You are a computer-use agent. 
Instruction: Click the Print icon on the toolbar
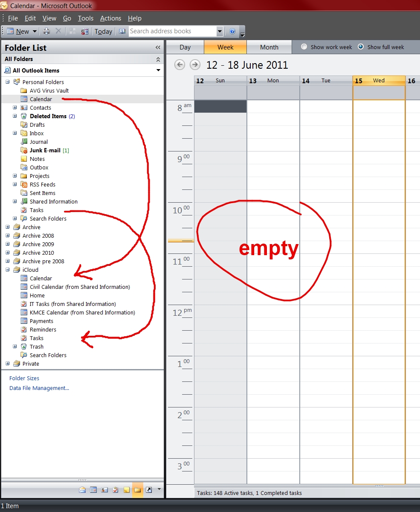point(46,31)
